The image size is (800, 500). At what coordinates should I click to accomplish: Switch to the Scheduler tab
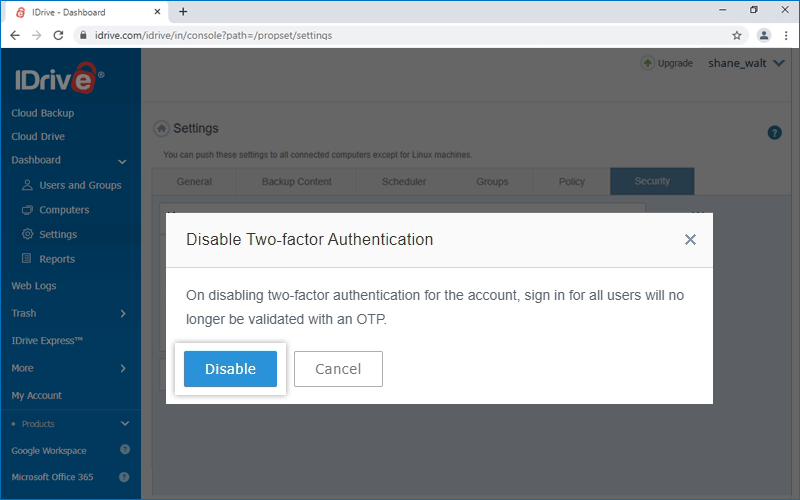coord(404,182)
